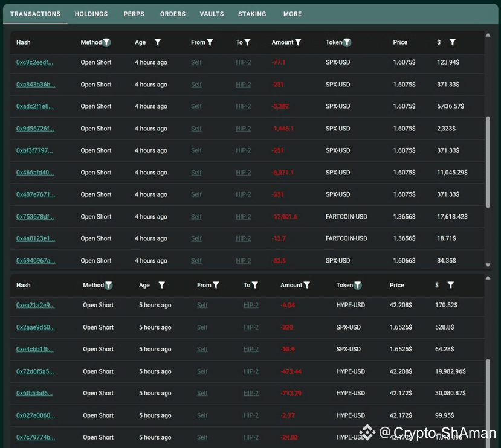Open the $ filter in lower table
501x448 pixels.
point(450,285)
